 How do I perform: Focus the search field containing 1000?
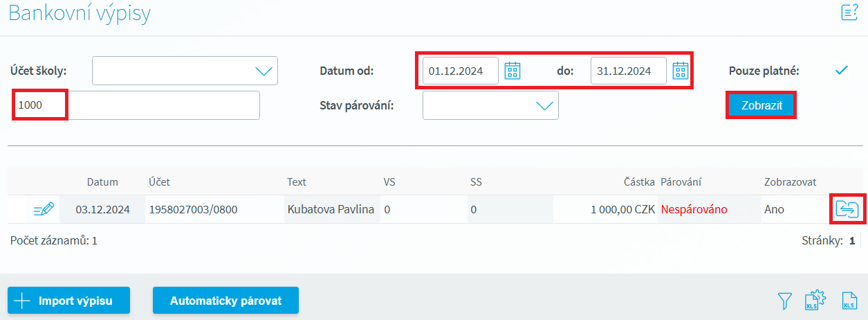137,105
